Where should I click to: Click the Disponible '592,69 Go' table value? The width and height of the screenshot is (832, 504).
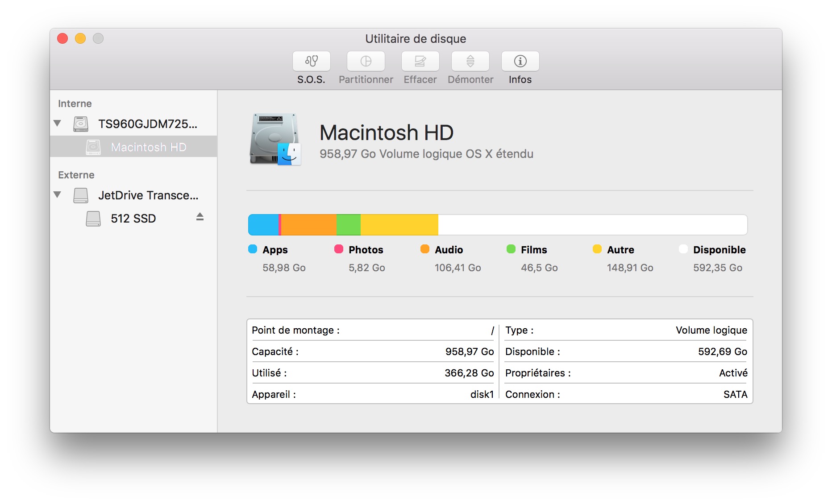[723, 351]
